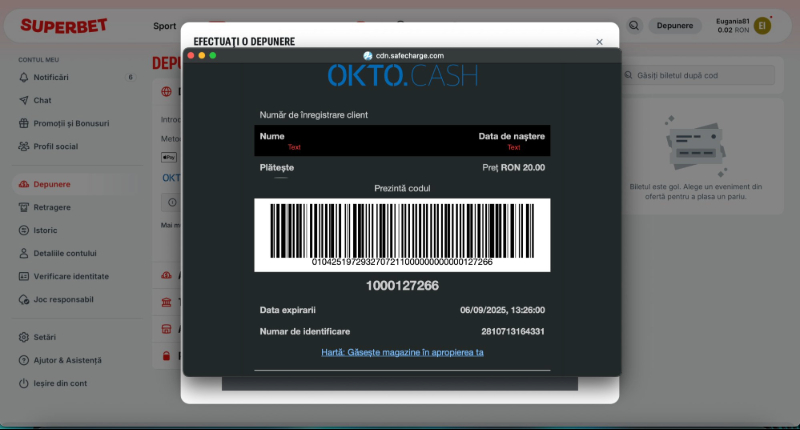The height and width of the screenshot is (430, 800).
Task: Open the Hartă: Găsește magazine în apropierea ta link
Action: coord(402,352)
